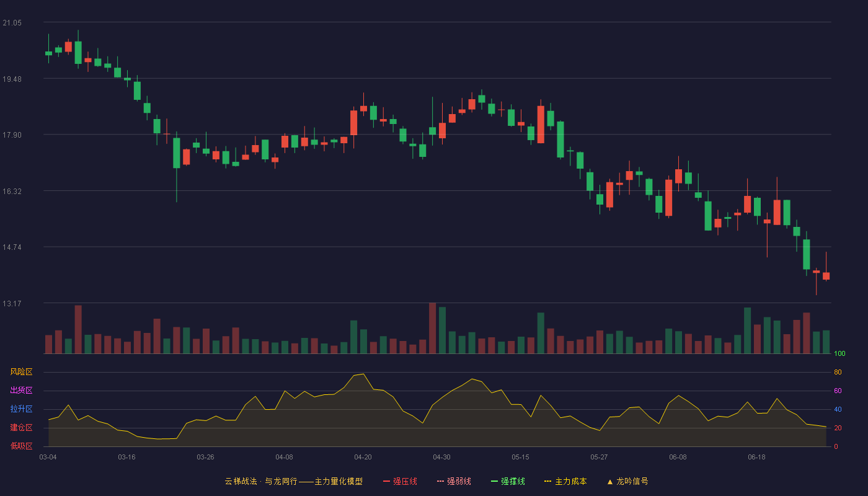868x496 pixels.
Task: Toggle the 云梯战法 · 与龙同行 legend entry
Action: [x=293, y=481]
